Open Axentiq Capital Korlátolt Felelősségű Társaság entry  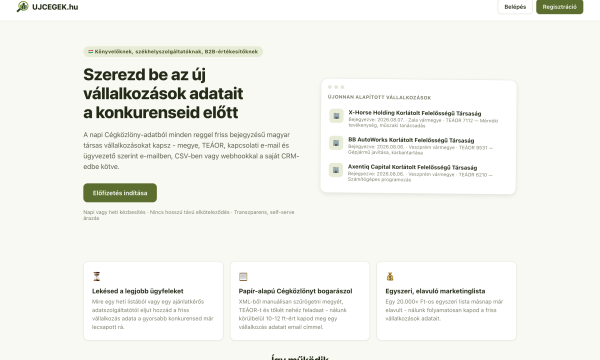[x=412, y=167]
